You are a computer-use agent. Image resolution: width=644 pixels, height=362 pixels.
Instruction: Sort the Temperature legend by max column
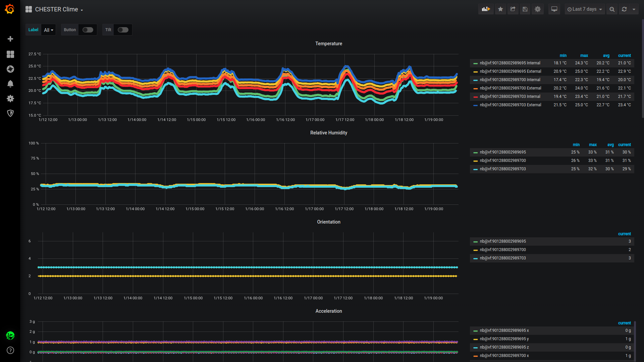tap(584, 56)
